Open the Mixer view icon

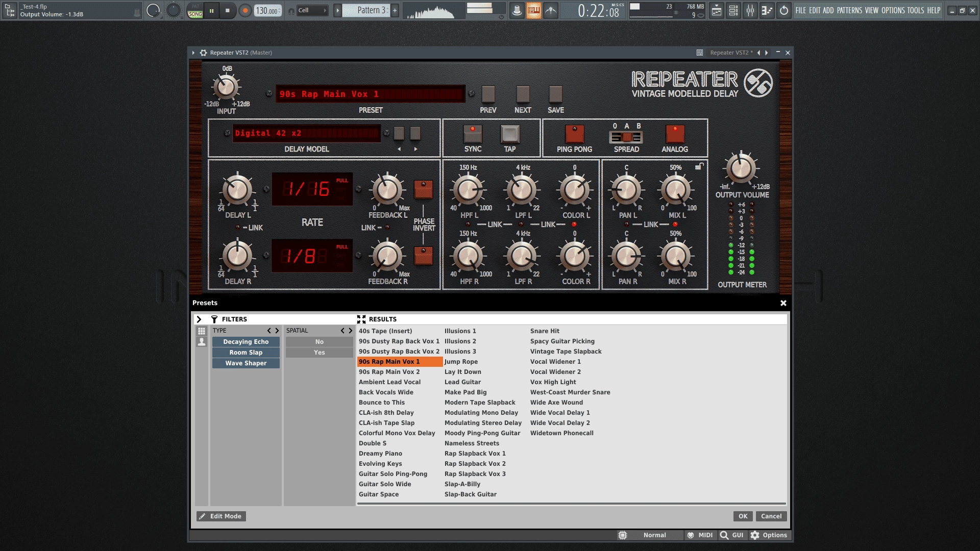point(750,10)
